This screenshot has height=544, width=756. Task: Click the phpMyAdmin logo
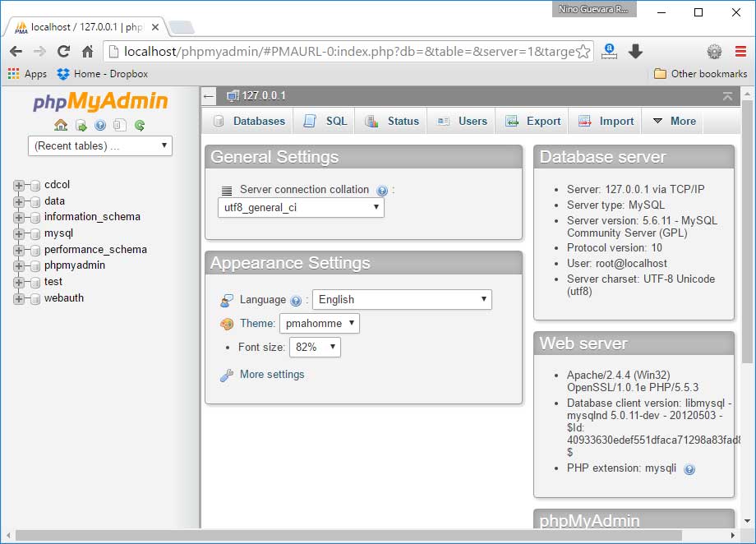click(100, 101)
